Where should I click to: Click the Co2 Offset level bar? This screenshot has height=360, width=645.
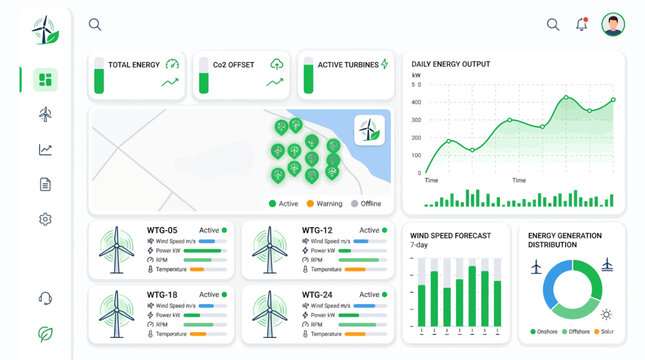[204, 75]
